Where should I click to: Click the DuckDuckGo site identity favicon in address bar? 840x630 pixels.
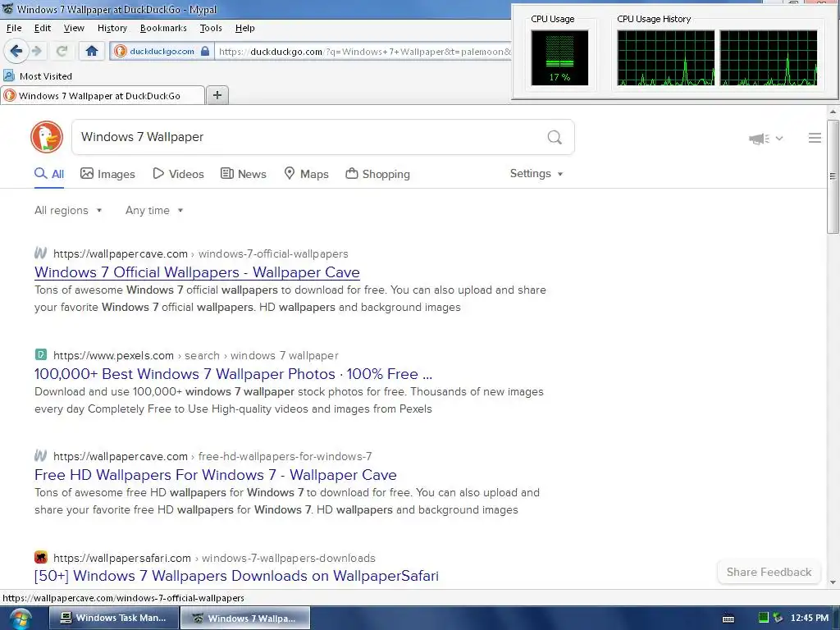(121, 52)
